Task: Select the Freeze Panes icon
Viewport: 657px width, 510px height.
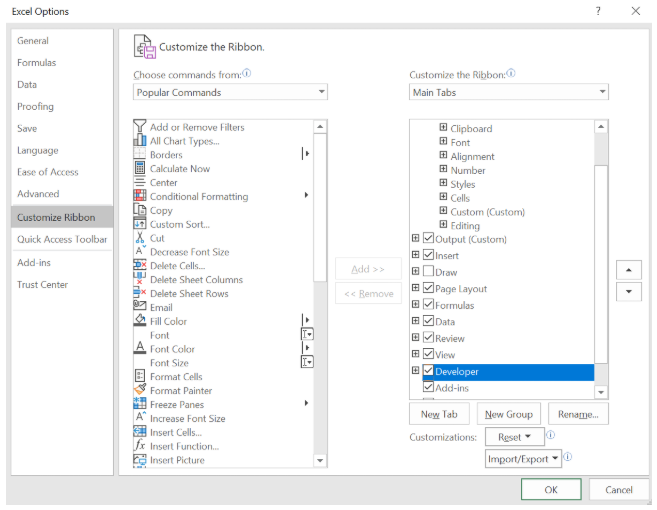Action: tap(140, 404)
